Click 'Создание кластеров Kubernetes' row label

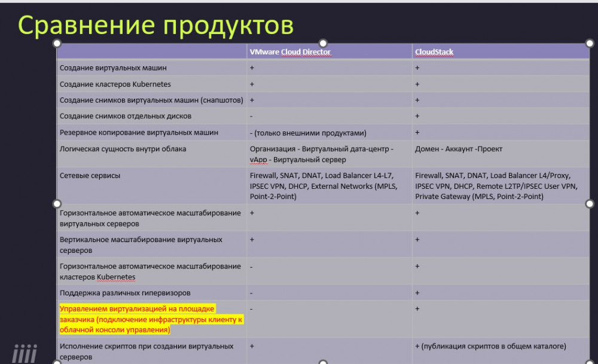[x=115, y=84]
